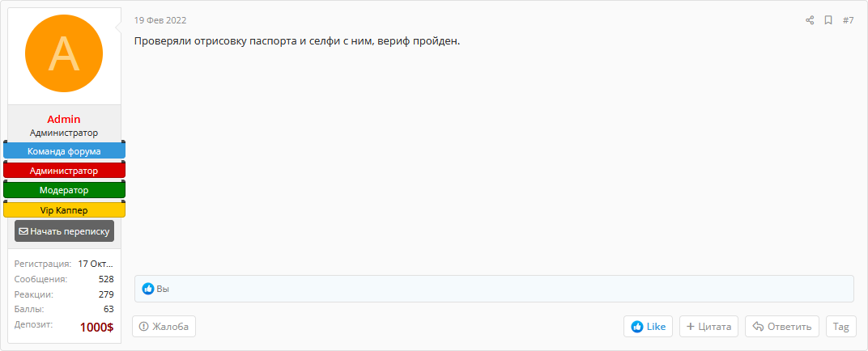Click the green Модератор badge
The height and width of the screenshot is (351, 868).
click(64, 190)
